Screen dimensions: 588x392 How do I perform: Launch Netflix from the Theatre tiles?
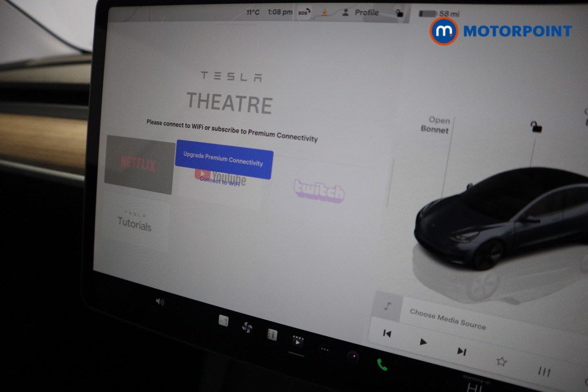tap(137, 166)
